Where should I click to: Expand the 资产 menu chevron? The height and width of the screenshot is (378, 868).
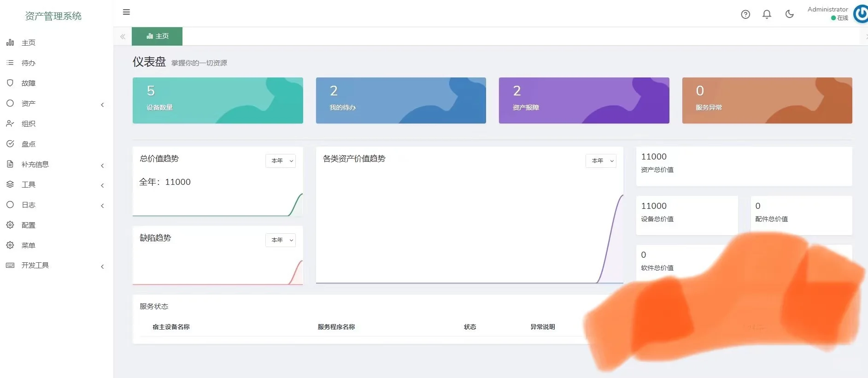pyautogui.click(x=102, y=105)
